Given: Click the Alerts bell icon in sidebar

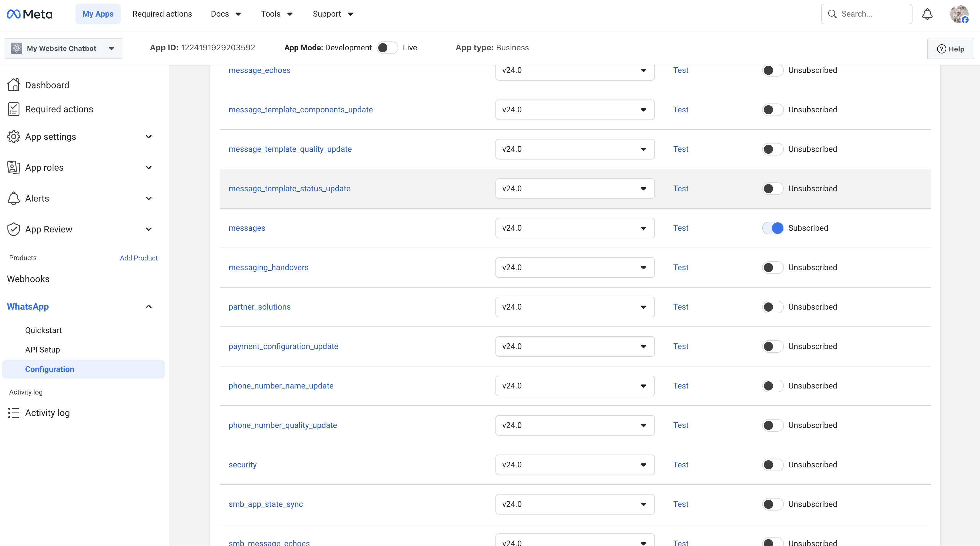Looking at the screenshot, I should coord(14,198).
